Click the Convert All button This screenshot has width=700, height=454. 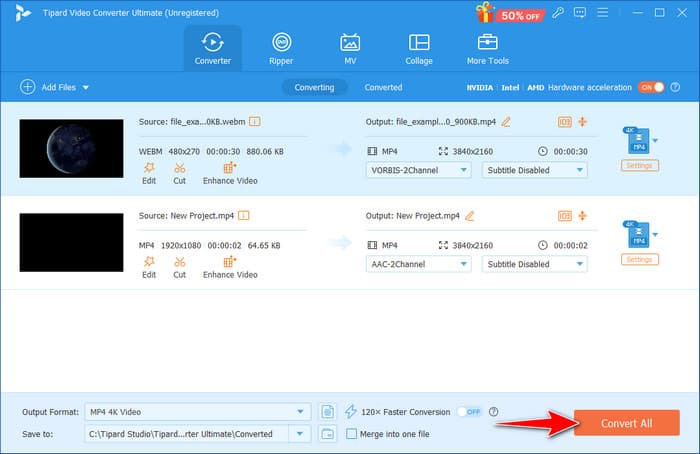626,423
